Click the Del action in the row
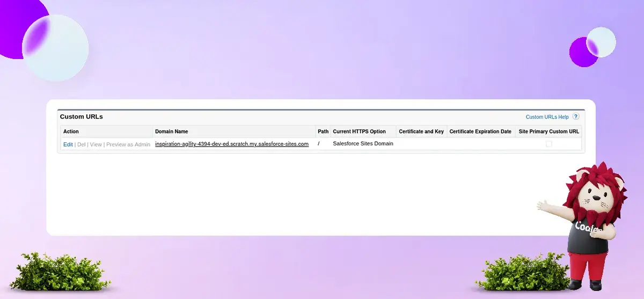Image resolution: width=644 pixels, height=299 pixels. [x=81, y=144]
